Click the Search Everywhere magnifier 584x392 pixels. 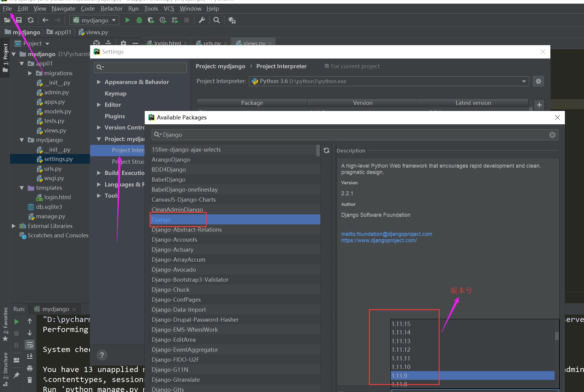[x=217, y=20]
